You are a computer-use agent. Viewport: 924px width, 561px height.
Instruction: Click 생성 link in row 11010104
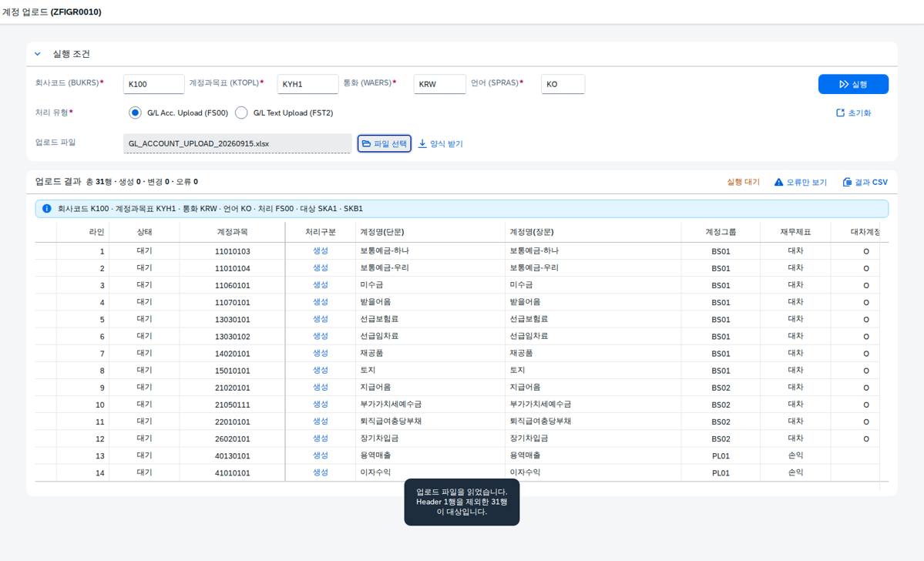(321, 268)
